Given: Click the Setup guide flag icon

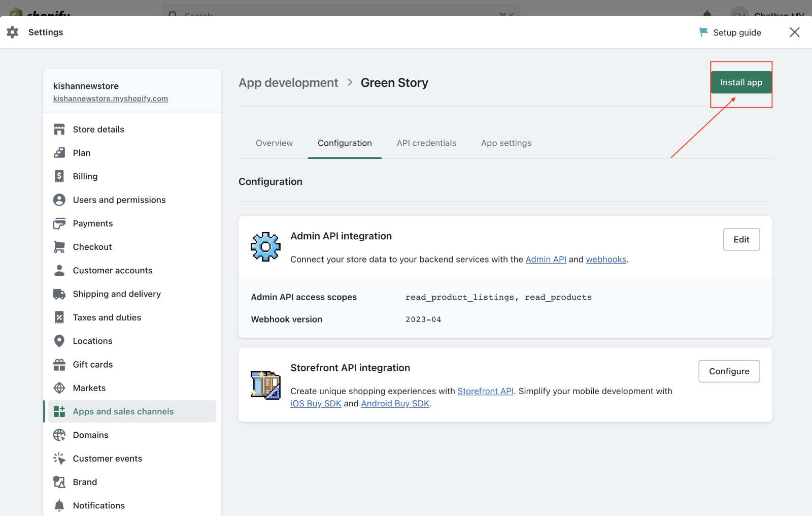Looking at the screenshot, I should pyautogui.click(x=703, y=32).
